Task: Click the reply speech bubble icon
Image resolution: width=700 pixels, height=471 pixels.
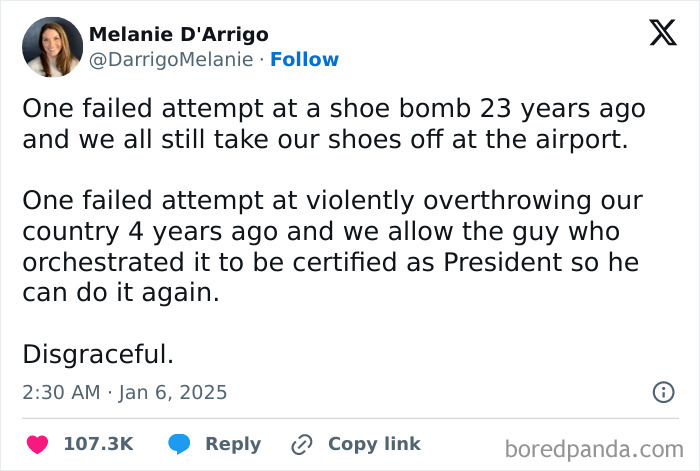Action: coord(180,444)
